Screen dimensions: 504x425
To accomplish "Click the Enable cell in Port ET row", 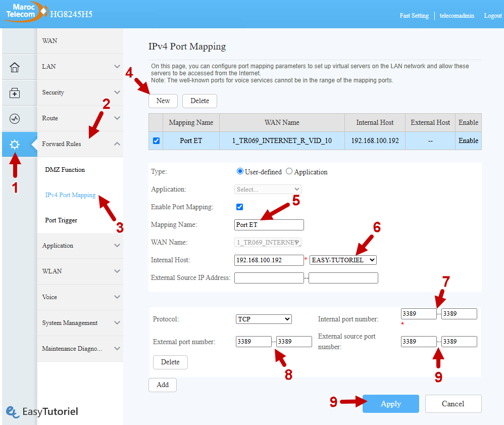I will [468, 140].
